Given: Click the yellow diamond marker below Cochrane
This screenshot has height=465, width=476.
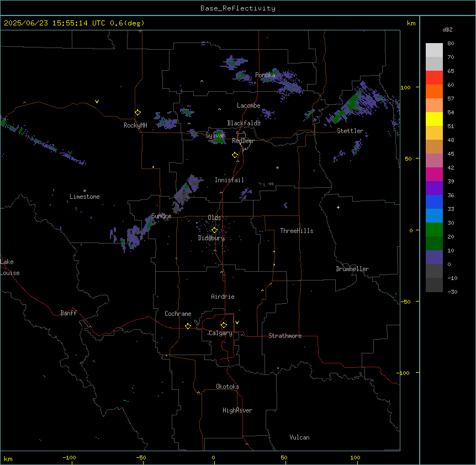Looking at the screenshot, I should point(188,326).
